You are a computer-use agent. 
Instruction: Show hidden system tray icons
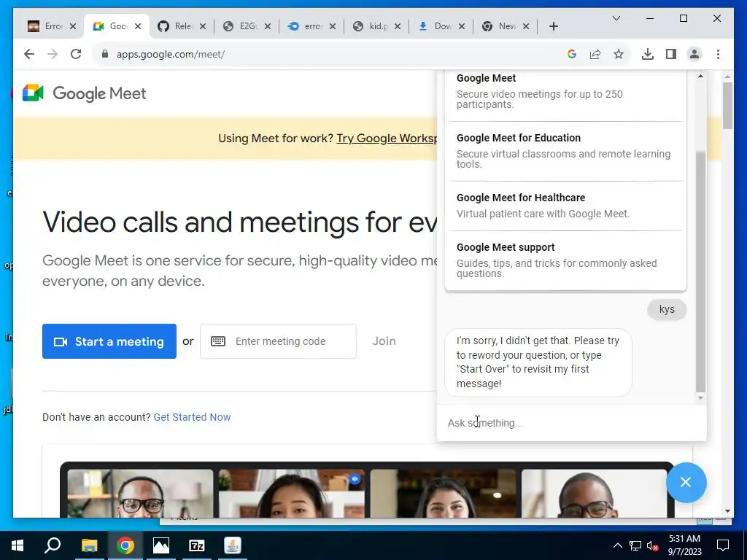(617, 545)
